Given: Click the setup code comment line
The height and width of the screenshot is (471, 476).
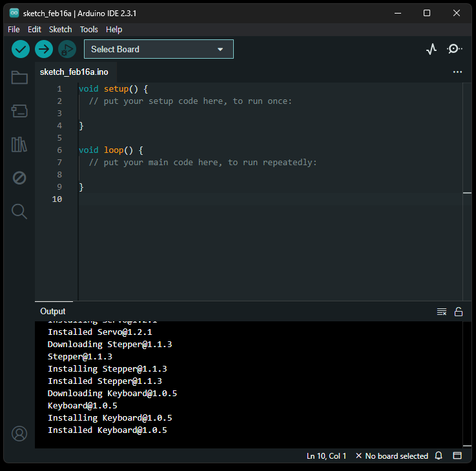Looking at the screenshot, I should click(191, 101).
